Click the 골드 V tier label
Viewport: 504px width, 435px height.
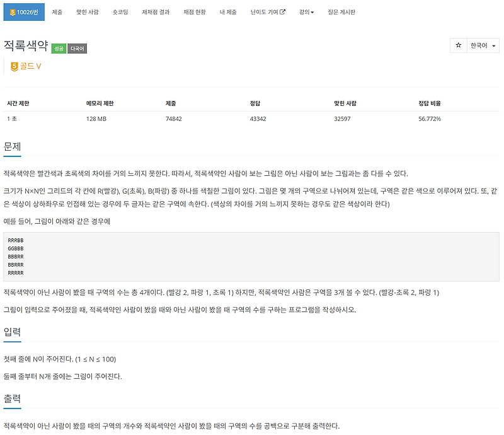pos(29,66)
